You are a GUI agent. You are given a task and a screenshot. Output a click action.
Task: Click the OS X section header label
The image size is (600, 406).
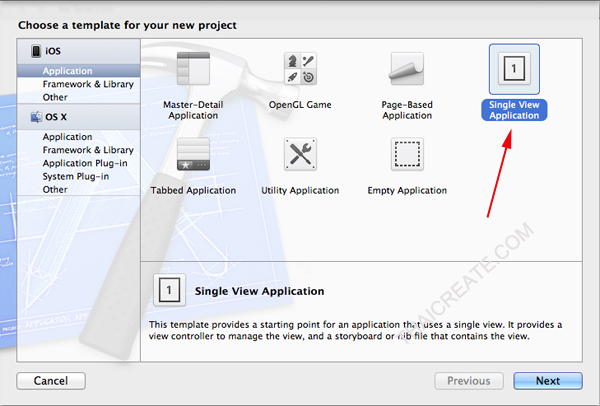(x=56, y=117)
